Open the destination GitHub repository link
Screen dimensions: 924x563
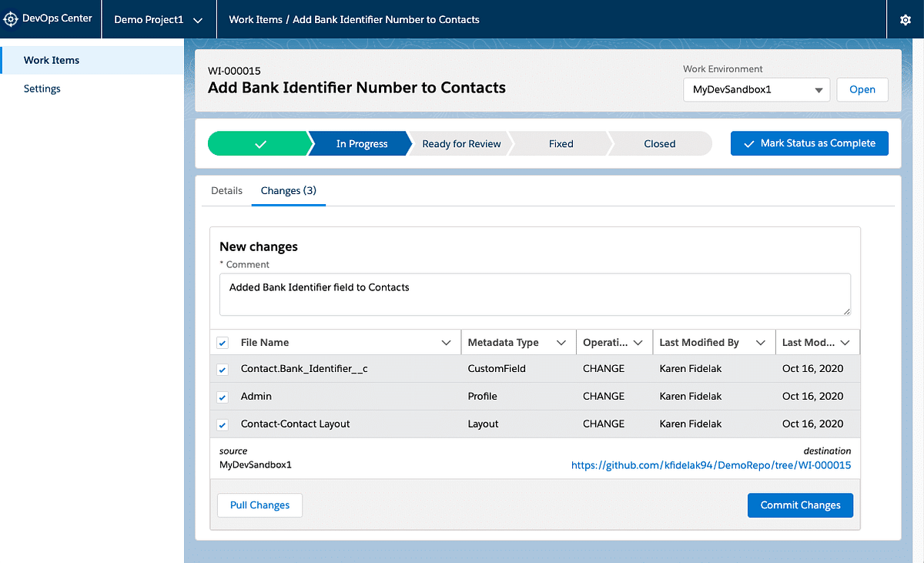tap(711, 465)
